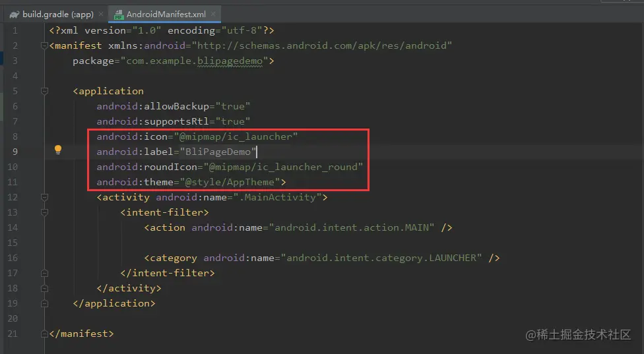Collapse the activity tag fold on line 12
This screenshot has width=644, height=354.
(x=45, y=197)
